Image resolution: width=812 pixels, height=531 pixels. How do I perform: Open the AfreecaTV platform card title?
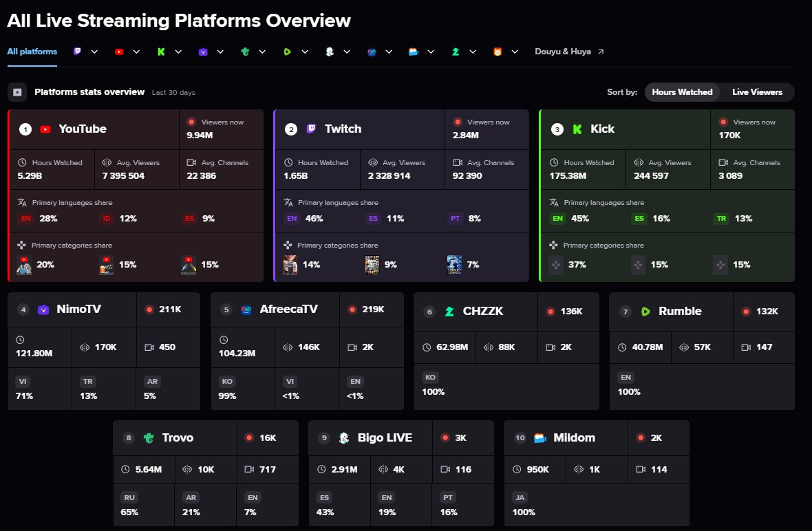tap(288, 309)
